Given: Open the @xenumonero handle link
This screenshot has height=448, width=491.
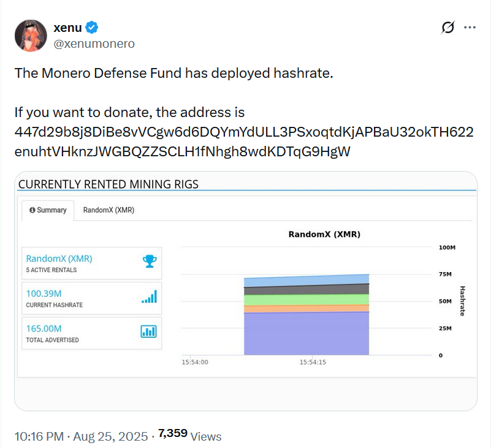Looking at the screenshot, I should tap(94, 44).
